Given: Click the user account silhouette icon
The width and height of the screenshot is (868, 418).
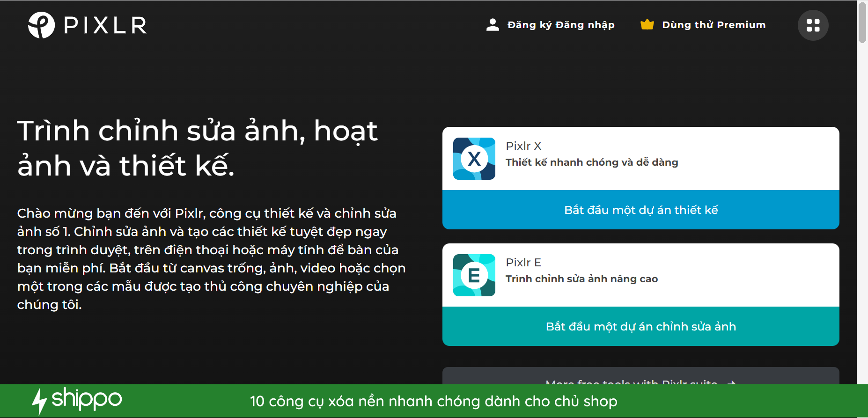Looking at the screenshot, I should (x=493, y=25).
